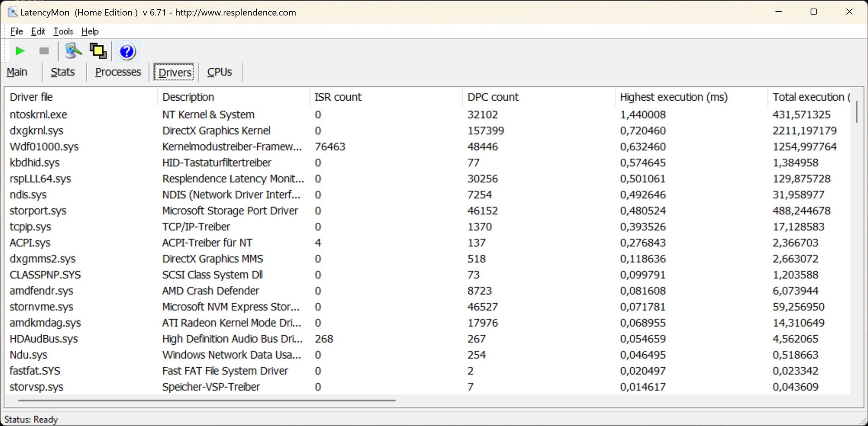This screenshot has height=426, width=868.
Task: Sort by the ISR count column header
Action: (x=338, y=97)
